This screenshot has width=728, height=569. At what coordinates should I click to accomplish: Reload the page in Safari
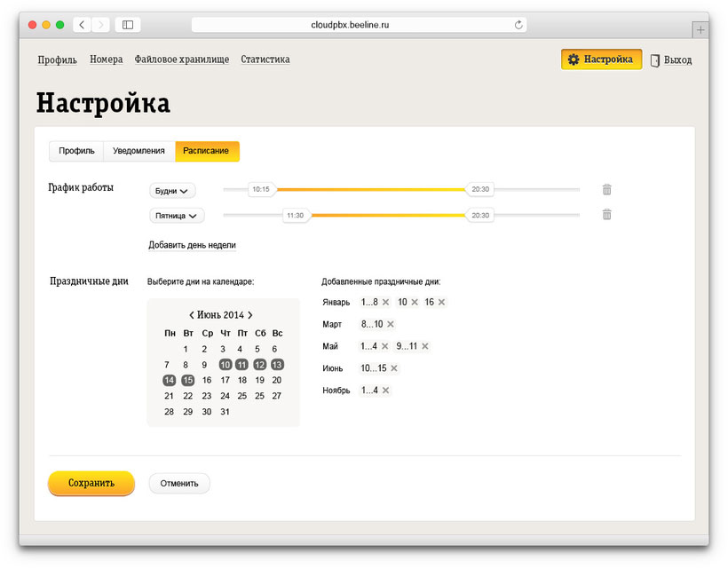[x=518, y=25]
